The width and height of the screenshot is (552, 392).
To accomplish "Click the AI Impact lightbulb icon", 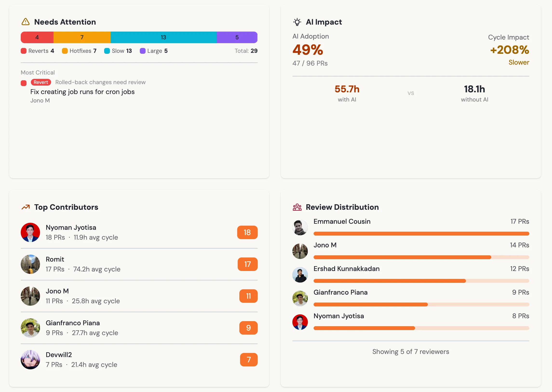I will click(297, 22).
